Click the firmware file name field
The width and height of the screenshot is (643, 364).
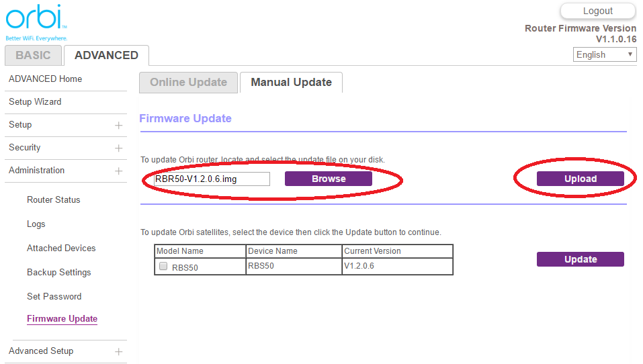point(212,179)
